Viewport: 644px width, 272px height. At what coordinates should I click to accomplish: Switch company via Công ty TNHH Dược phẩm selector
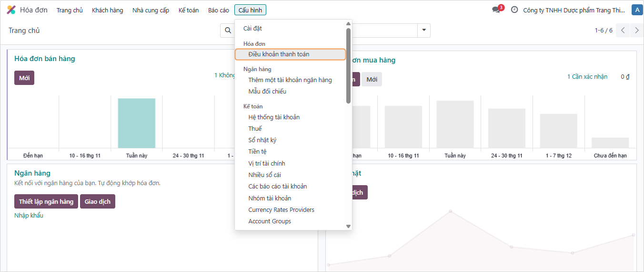(x=574, y=10)
